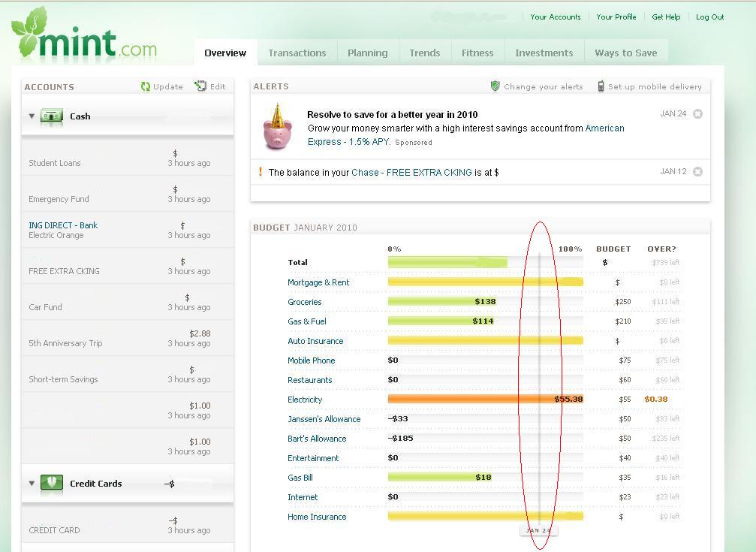This screenshot has height=552, width=756.
Task: Select the CREDIT CARD account row
Action: (x=128, y=525)
